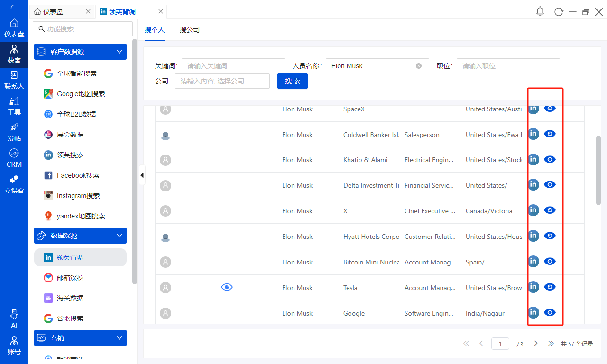Select Google地图搜索 in the menu

81,94
